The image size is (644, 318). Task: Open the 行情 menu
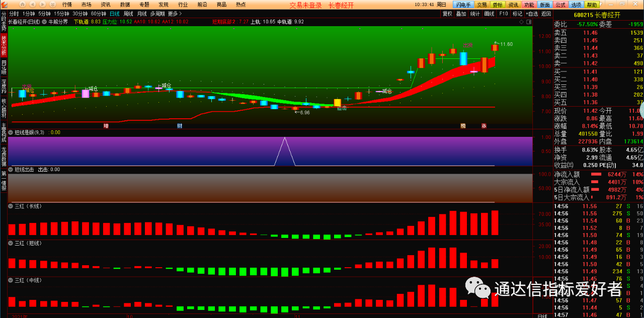(x=67, y=5)
